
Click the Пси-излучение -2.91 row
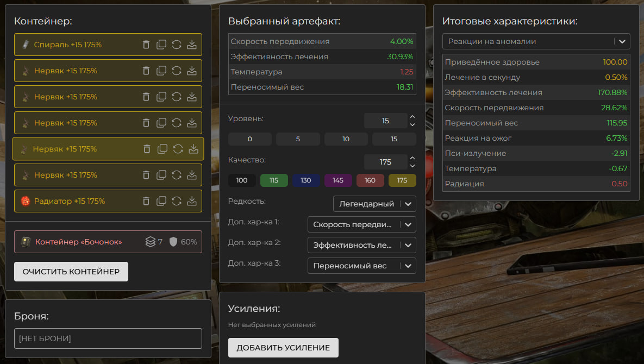point(536,153)
